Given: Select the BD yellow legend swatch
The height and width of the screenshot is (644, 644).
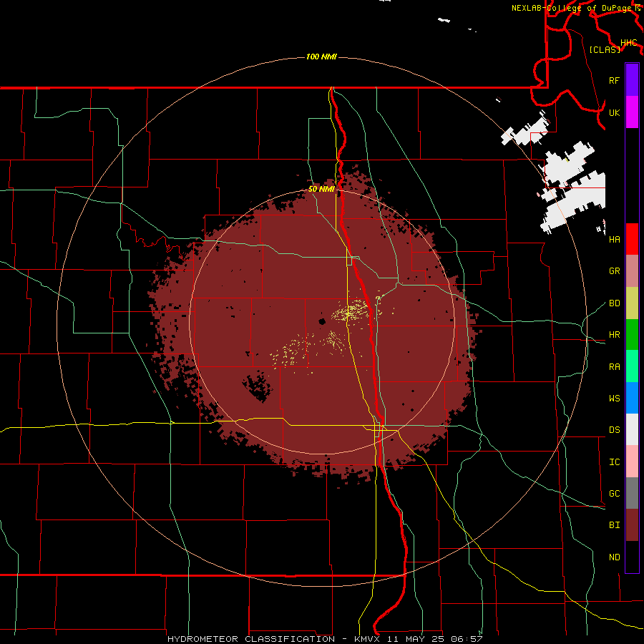Looking at the screenshot, I should point(632,303).
